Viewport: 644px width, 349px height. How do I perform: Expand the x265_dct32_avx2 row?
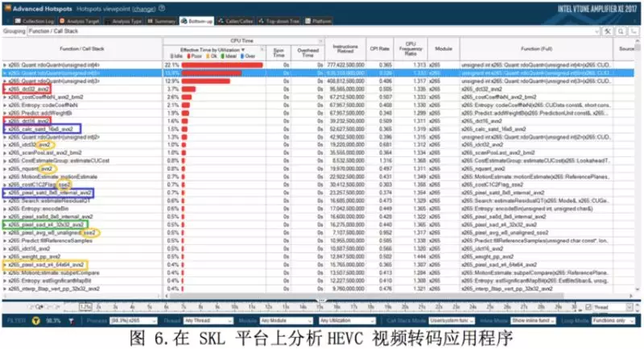tap(5, 89)
